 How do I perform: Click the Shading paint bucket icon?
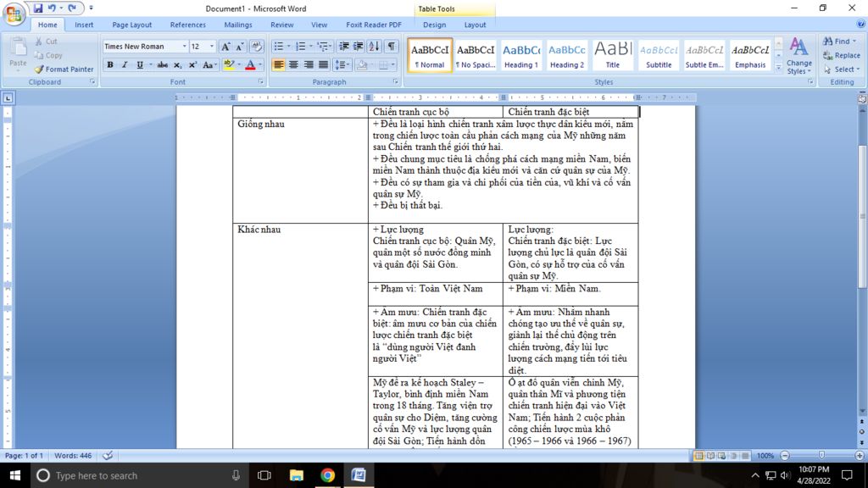(x=362, y=64)
